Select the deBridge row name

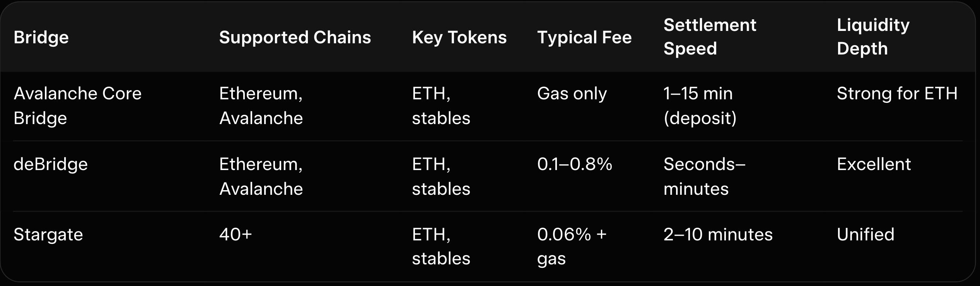point(51,164)
